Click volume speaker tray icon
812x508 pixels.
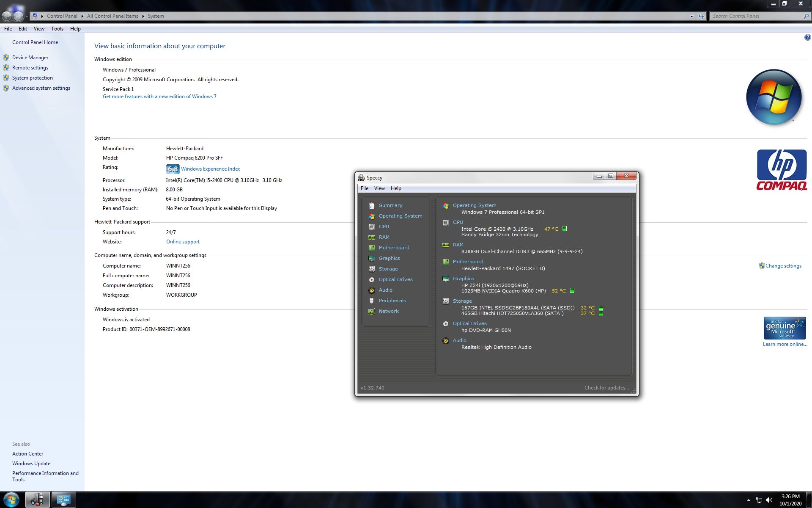[x=769, y=500]
